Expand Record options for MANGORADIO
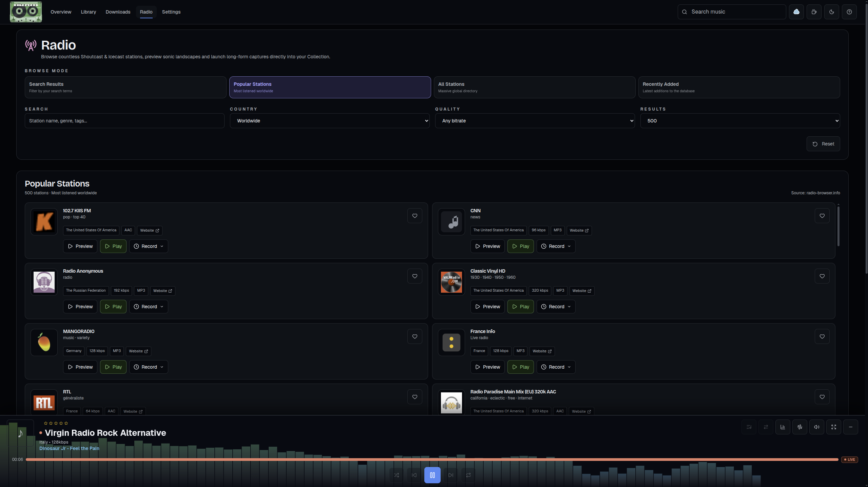Viewport: 868px width, 487px height. pyautogui.click(x=149, y=367)
